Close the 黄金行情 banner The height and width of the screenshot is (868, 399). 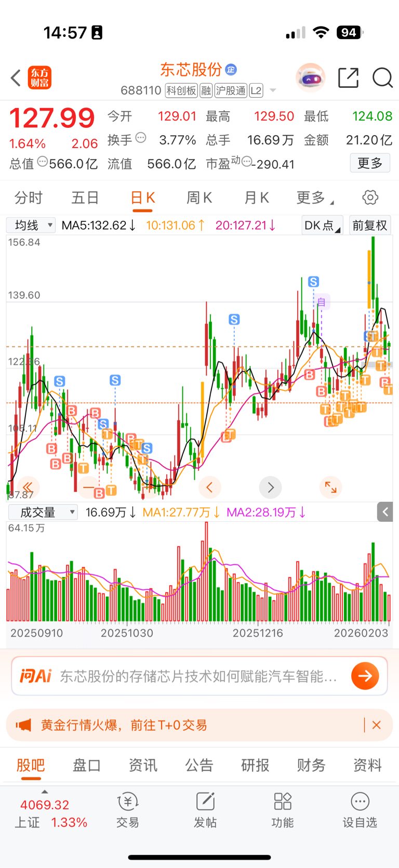(x=377, y=725)
